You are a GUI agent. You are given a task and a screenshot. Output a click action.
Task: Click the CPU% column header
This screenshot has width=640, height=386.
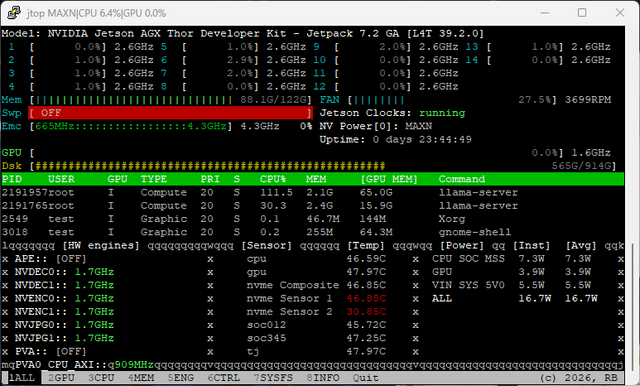273,179
